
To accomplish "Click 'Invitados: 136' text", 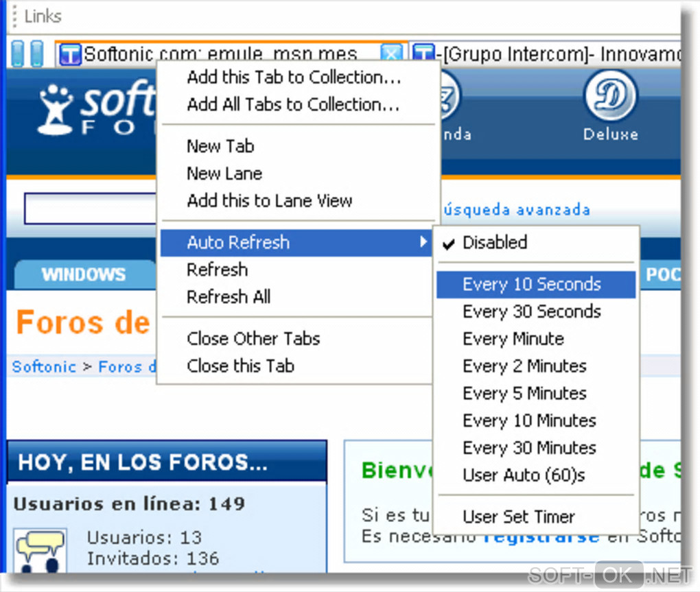I will (x=152, y=558).
